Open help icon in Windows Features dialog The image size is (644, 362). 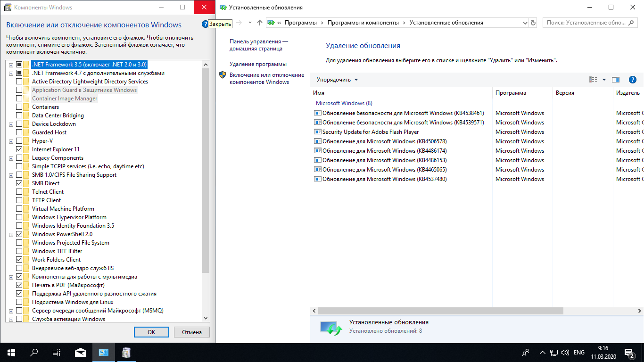205,24
